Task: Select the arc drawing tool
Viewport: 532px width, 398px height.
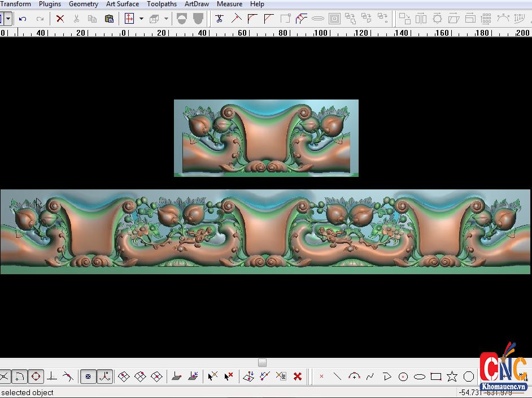Action: 354,377
